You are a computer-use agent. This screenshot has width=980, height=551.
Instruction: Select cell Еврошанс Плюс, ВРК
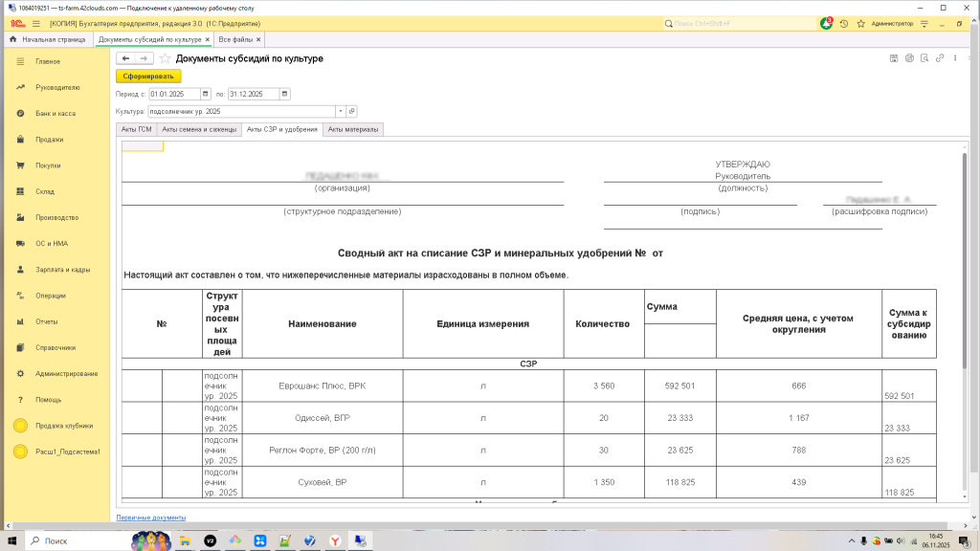pyautogui.click(x=323, y=386)
